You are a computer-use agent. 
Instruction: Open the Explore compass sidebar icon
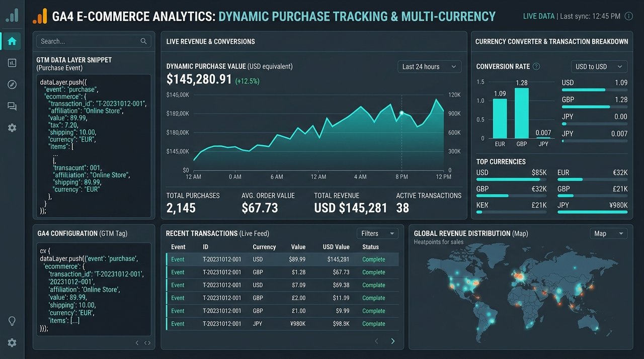[12, 84]
